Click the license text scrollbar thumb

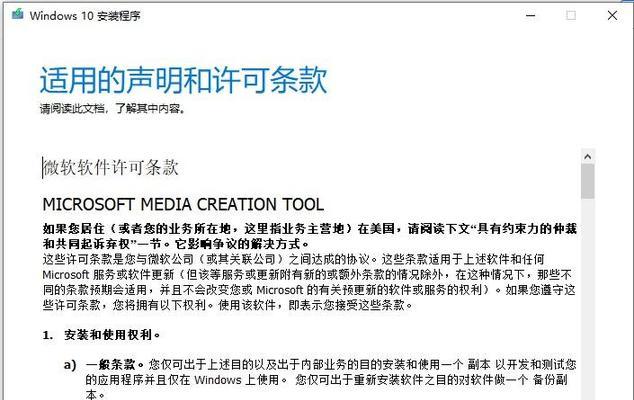(x=588, y=181)
